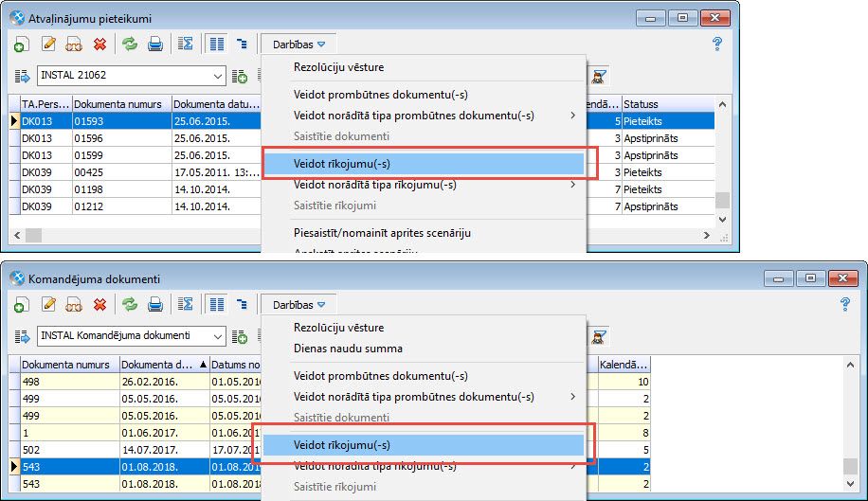Click the view glasses icon in Komandējuma dokumenti

(74, 305)
